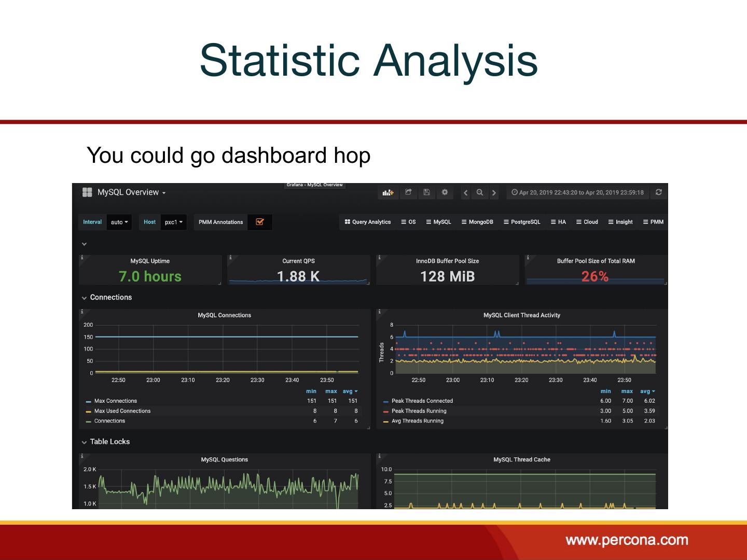This screenshot has height=560, width=747.
Task: Refresh the dashboard with the refresh icon
Action: point(659,192)
